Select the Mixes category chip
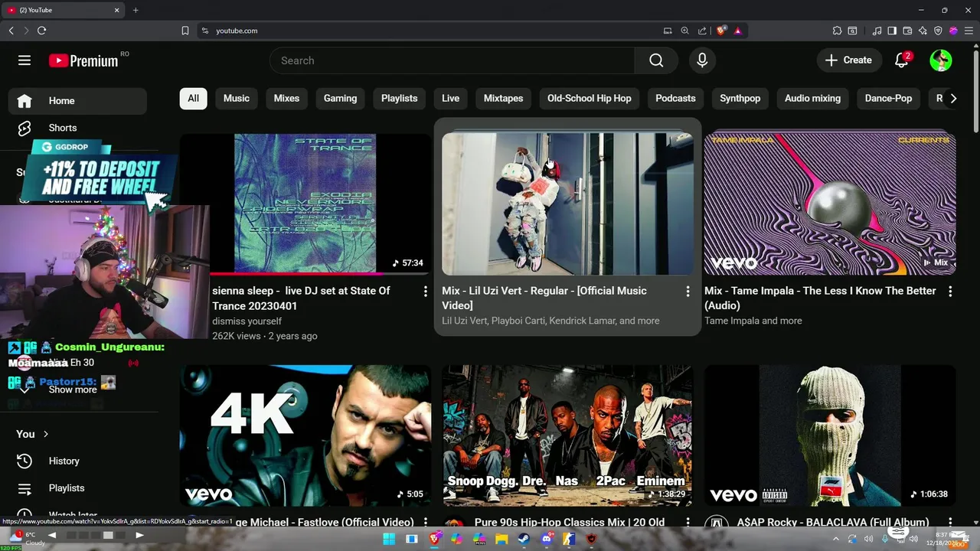 [286, 98]
